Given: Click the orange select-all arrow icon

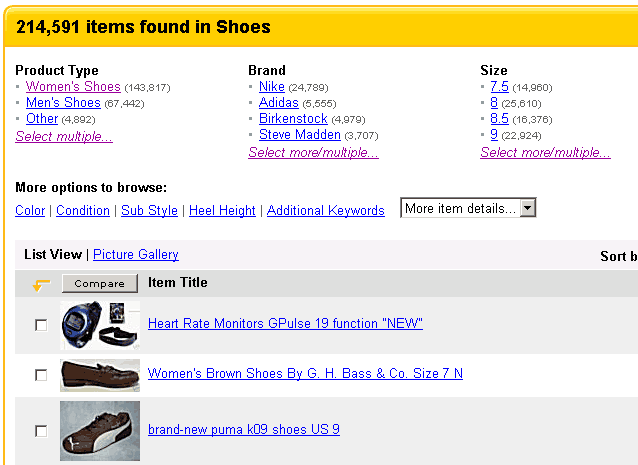Looking at the screenshot, I should [41, 285].
